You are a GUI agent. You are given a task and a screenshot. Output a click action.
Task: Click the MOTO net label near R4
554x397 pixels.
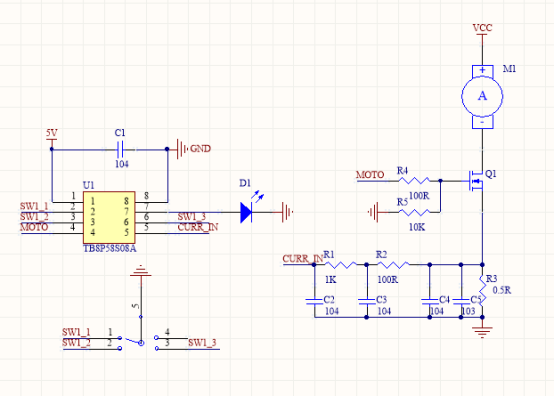[x=370, y=175]
